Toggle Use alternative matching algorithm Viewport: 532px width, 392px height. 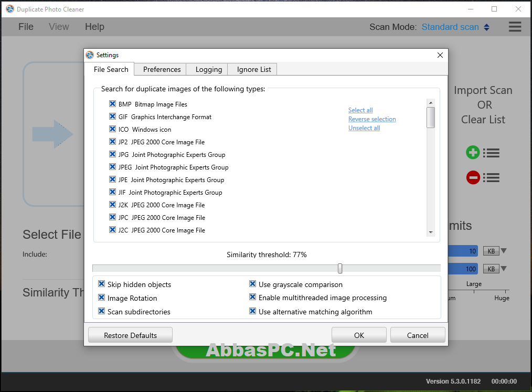click(x=252, y=311)
